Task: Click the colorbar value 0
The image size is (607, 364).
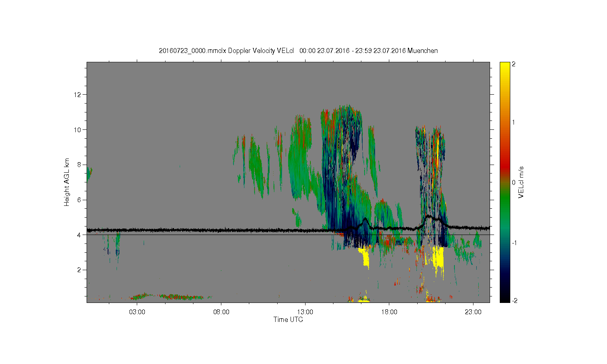Action: [x=514, y=182]
